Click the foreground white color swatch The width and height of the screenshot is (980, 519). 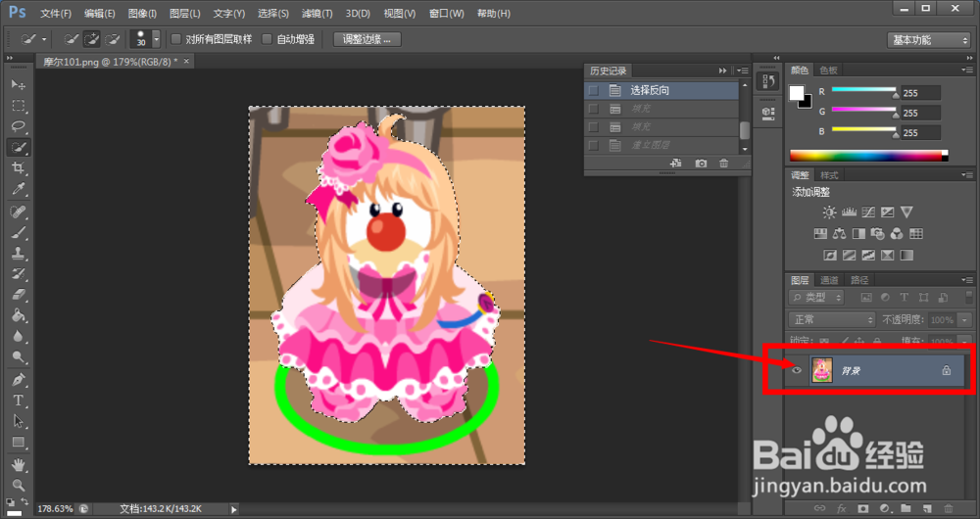coord(796,94)
